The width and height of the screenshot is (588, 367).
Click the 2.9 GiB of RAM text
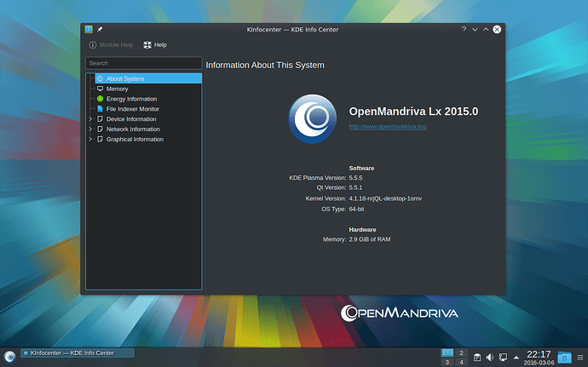[x=369, y=239]
